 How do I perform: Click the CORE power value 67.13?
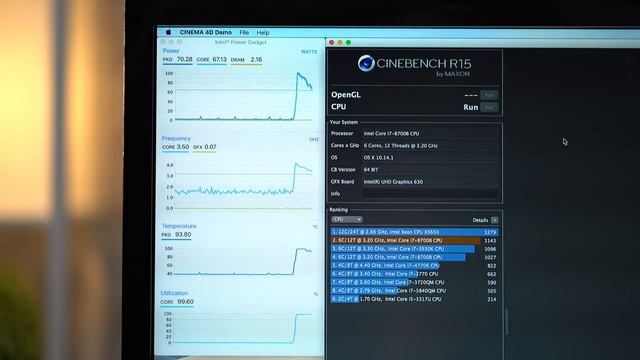click(219, 60)
